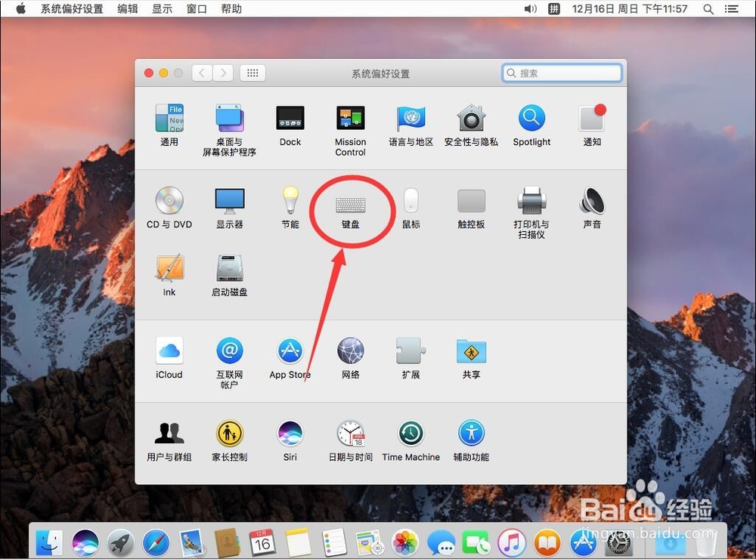The height and width of the screenshot is (559, 756).
Task: Open 鼠标 (Mouse) preferences
Action: click(x=411, y=207)
